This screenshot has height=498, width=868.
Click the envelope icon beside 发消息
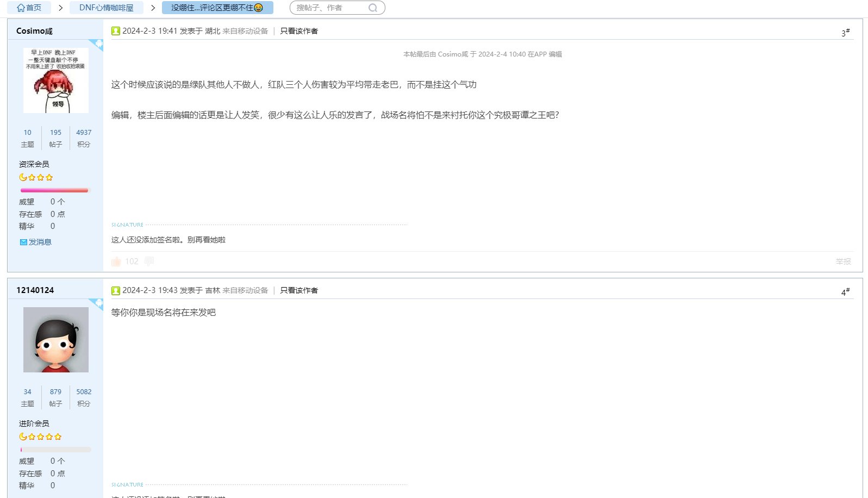23,242
